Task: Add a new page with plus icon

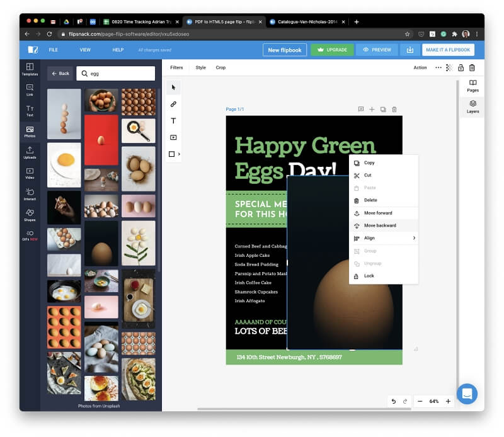Action: point(372,110)
